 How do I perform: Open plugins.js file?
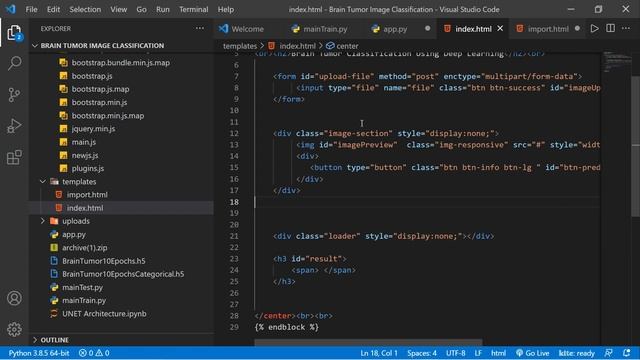pyautogui.click(x=88, y=168)
